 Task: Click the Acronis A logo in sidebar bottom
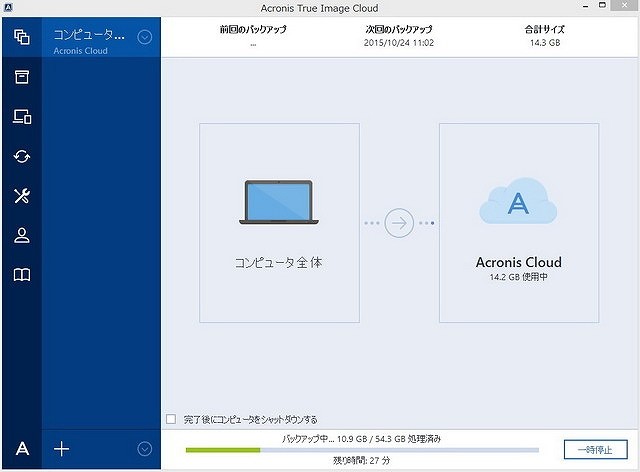(x=22, y=449)
